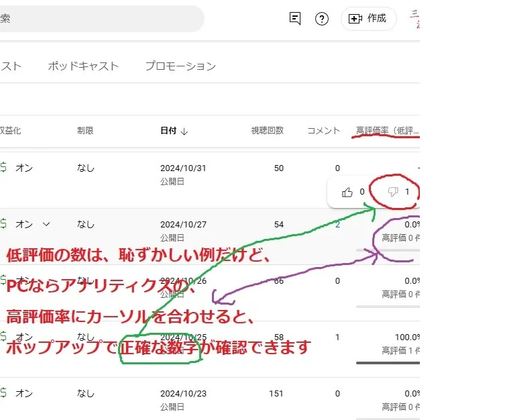Click the thumbs-up icon in the popup
The image size is (505, 420).
coord(347,193)
